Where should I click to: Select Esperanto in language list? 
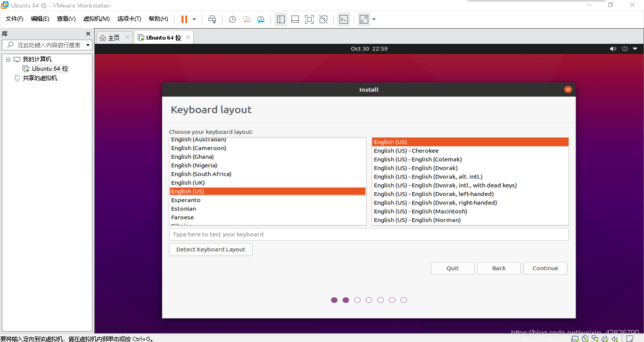[268, 200]
